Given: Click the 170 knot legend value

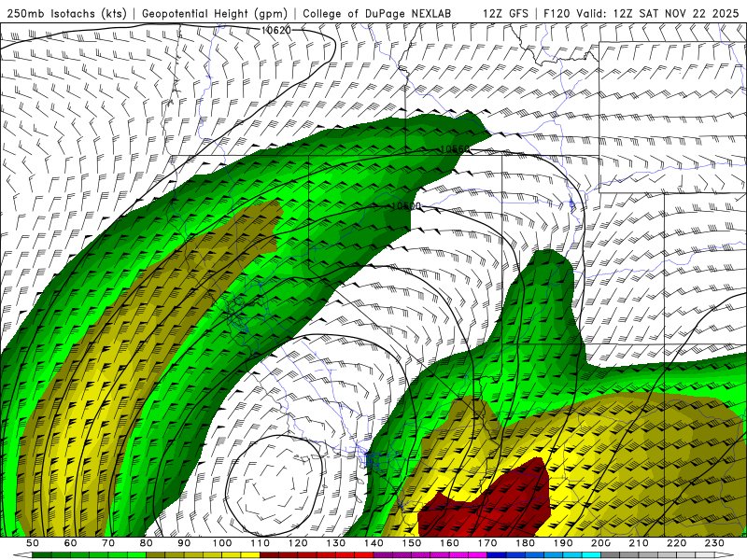Looking at the screenshot, I should point(487,543).
